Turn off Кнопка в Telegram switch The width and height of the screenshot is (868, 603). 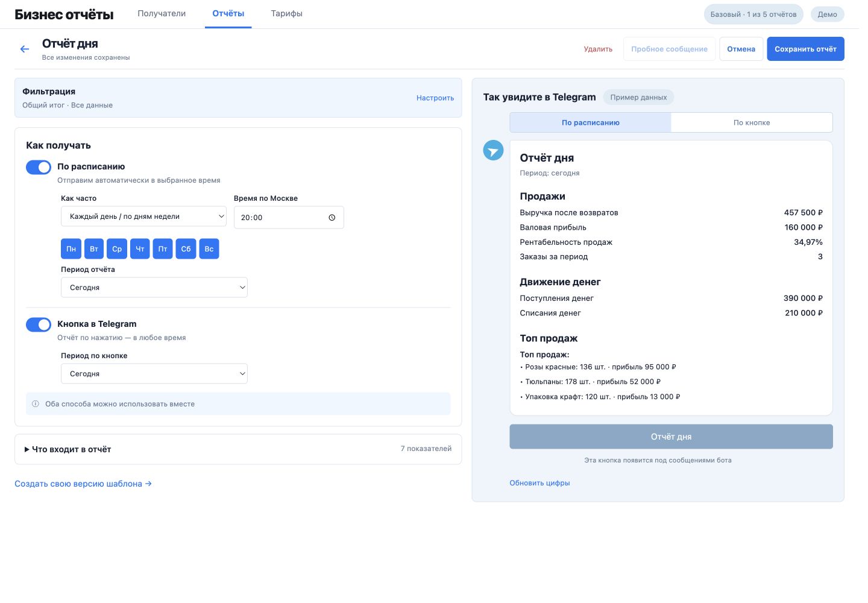click(x=39, y=324)
